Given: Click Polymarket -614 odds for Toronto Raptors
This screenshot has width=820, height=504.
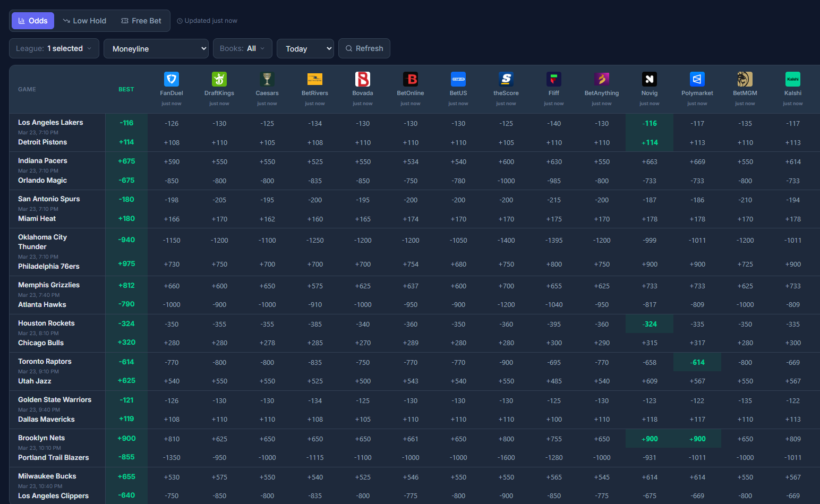Looking at the screenshot, I should pyautogui.click(x=697, y=362).
